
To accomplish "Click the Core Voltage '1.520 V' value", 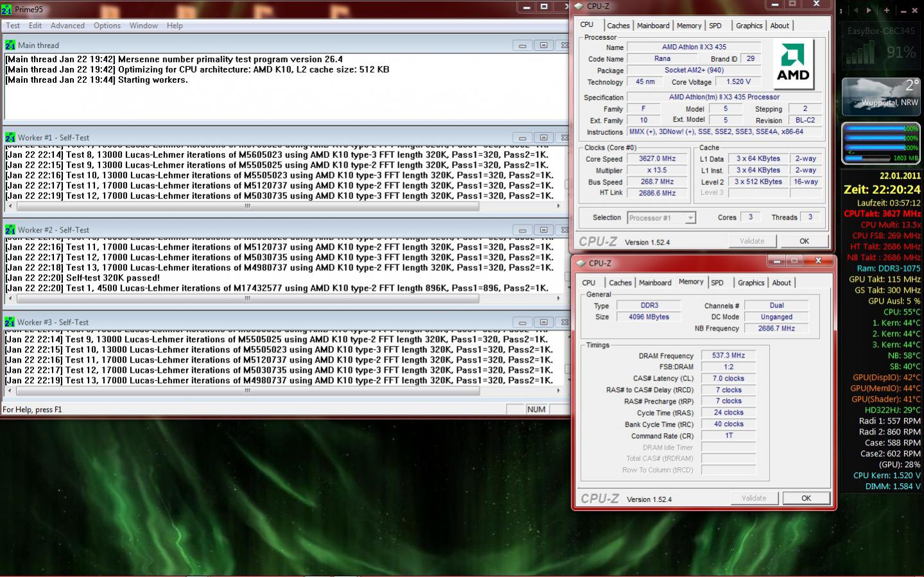I will pos(738,82).
